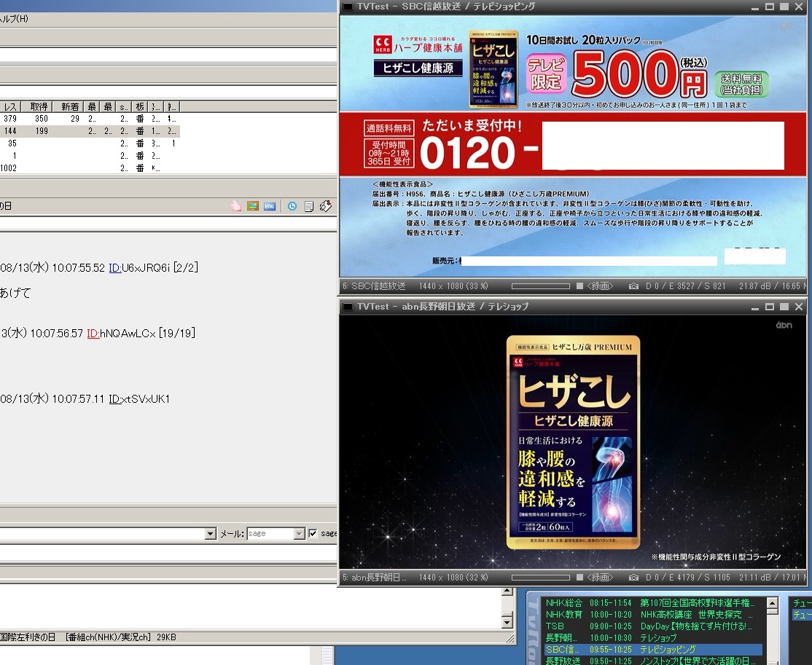Select 長野朝… テレショップ row in TvRock list
This screenshot has width=812, height=665.
point(653,637)
